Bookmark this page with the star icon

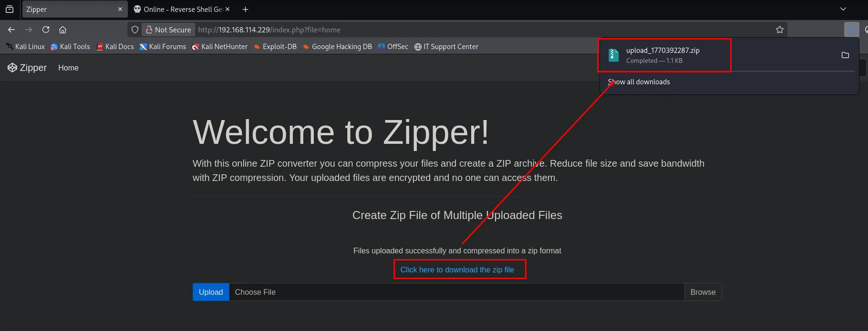click(780, 30)
